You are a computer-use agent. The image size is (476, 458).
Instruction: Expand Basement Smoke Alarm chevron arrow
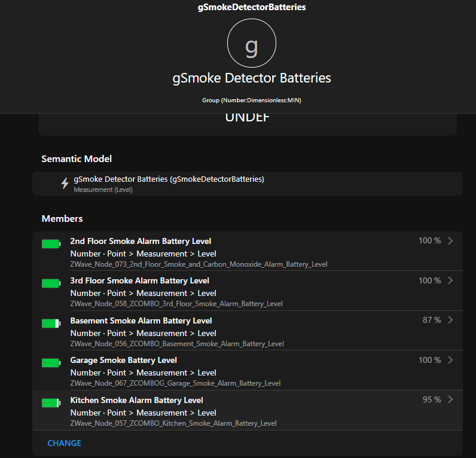pyautogui.click(x=450, y=320)
